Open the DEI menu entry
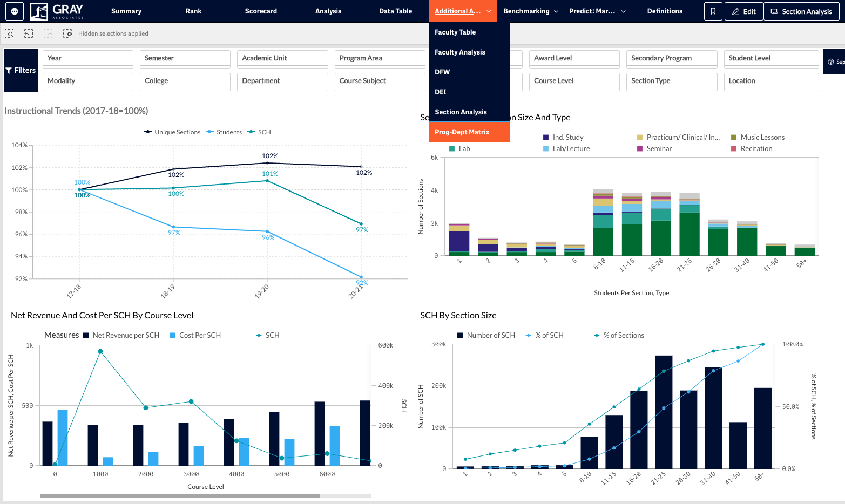This screenshot has width=845, height=504. click(x=470, y=92)
